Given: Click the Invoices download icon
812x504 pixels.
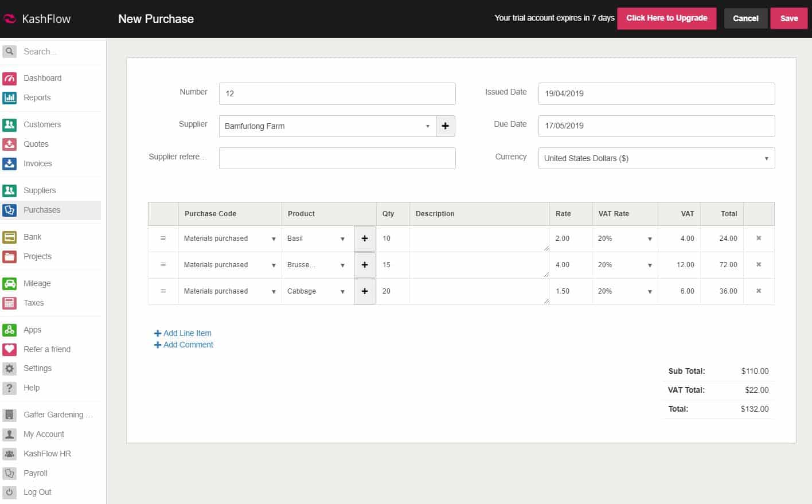Looking at the screenshot, I should coord(9,163).
